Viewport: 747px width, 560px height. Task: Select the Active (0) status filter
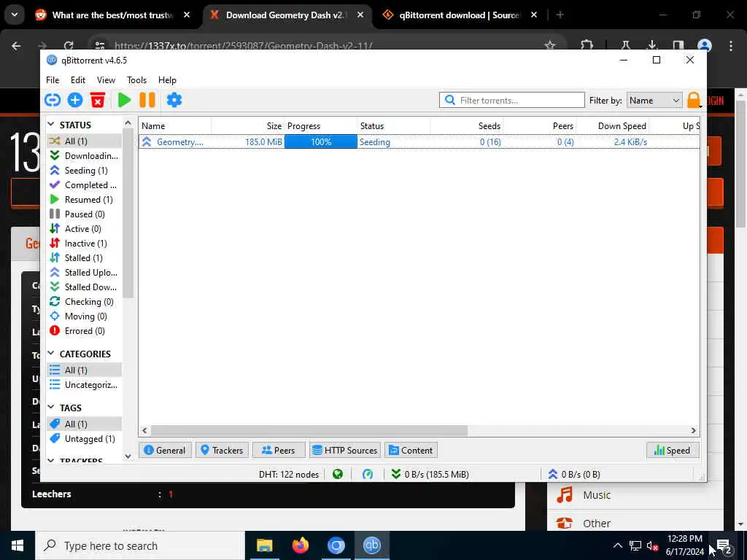(85, 228)
